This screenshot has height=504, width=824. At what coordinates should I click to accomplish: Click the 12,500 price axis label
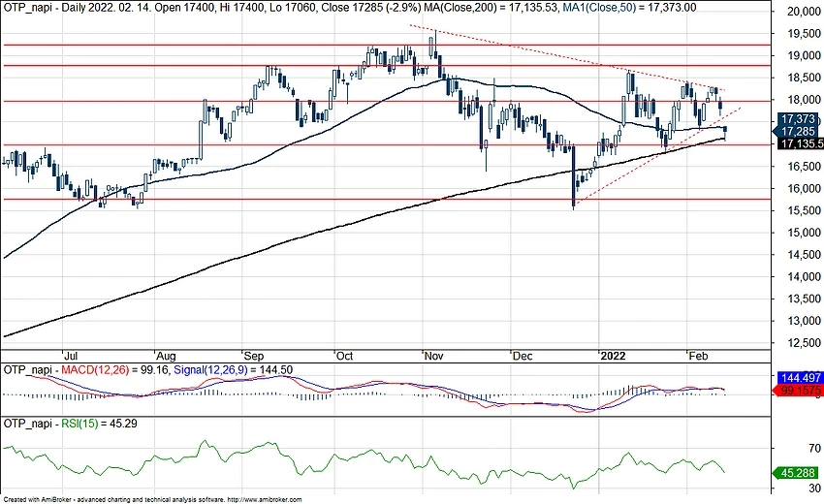804,343
